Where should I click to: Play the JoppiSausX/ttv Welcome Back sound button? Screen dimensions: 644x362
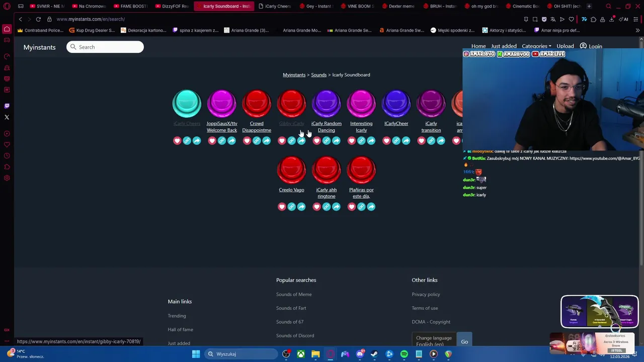(x=221, y=103)
